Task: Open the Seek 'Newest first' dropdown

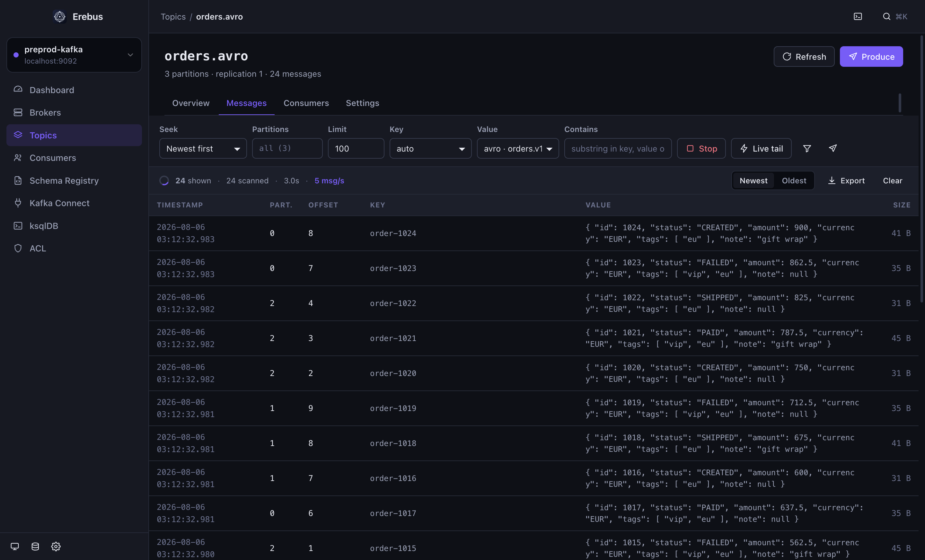Action: pos(203,149)
